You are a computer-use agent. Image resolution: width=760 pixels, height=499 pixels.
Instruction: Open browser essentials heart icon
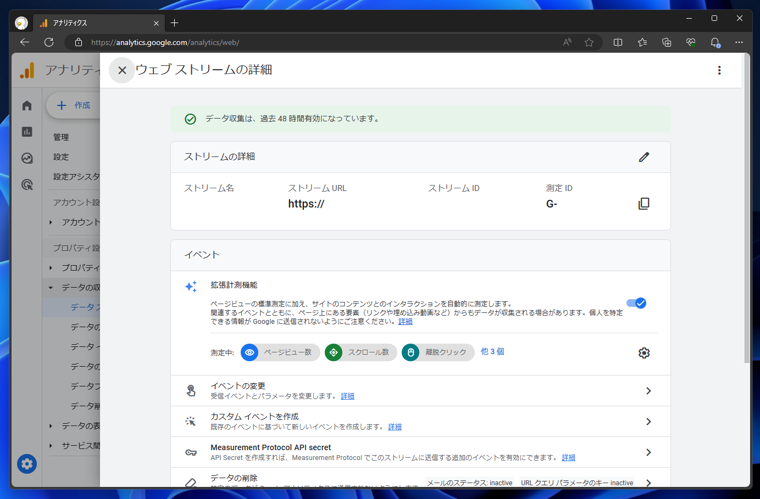point(691,42)
